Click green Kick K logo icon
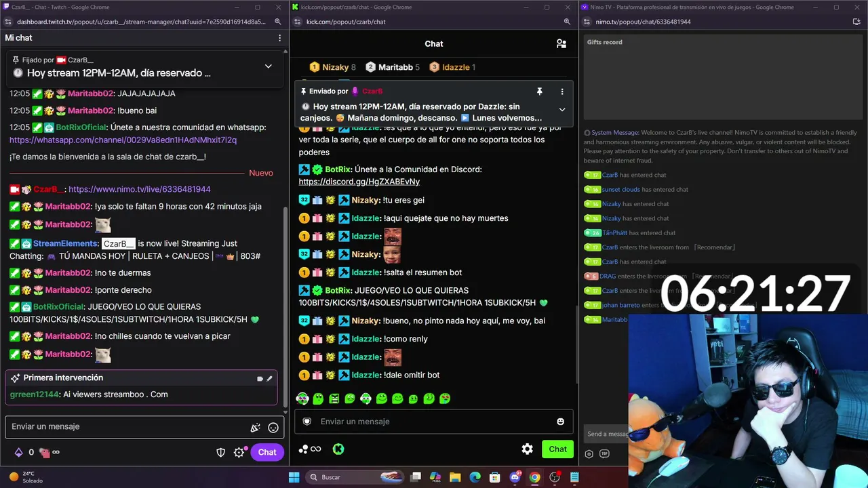Screen dimensions: 868x488 [338, 449]
